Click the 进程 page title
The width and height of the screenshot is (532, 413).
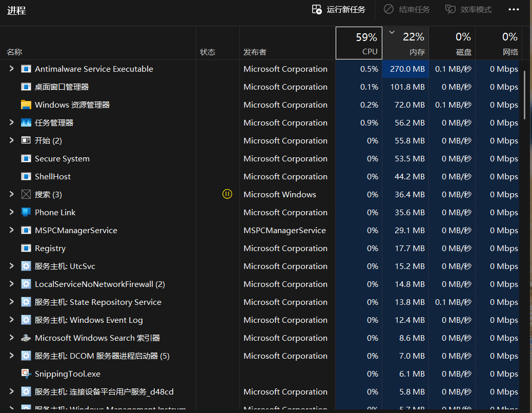pyautogui.click(x=16, y=11)
